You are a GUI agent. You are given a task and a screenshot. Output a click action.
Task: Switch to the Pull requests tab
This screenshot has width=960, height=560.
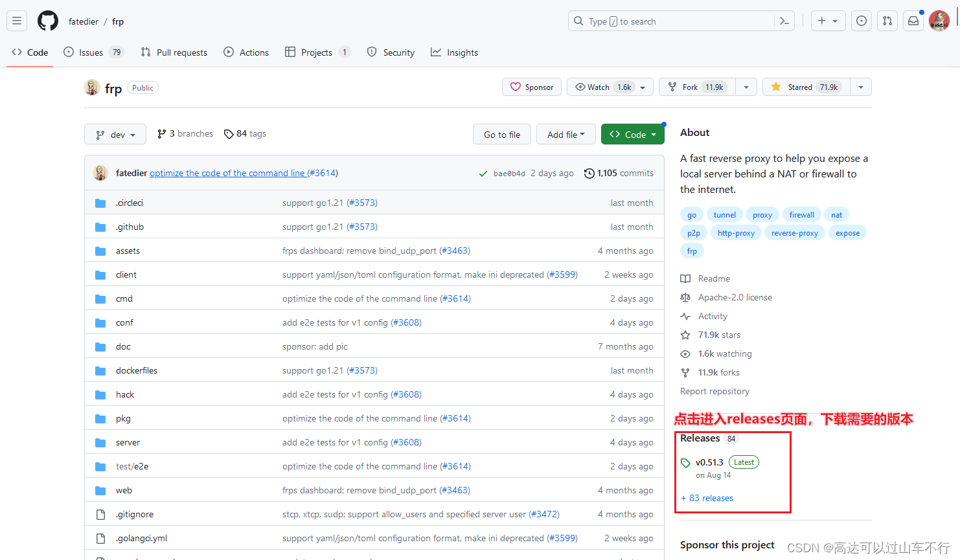[174, 52]
